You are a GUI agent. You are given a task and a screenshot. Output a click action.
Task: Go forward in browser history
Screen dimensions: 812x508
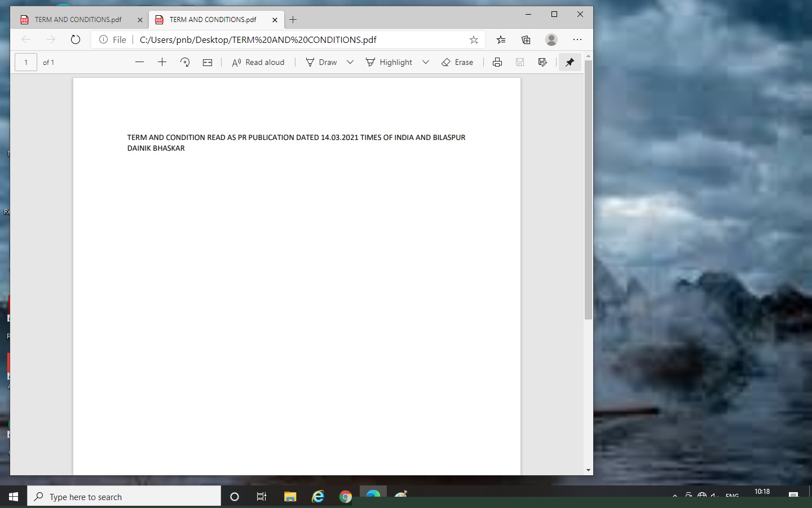(x=51, y=40)
